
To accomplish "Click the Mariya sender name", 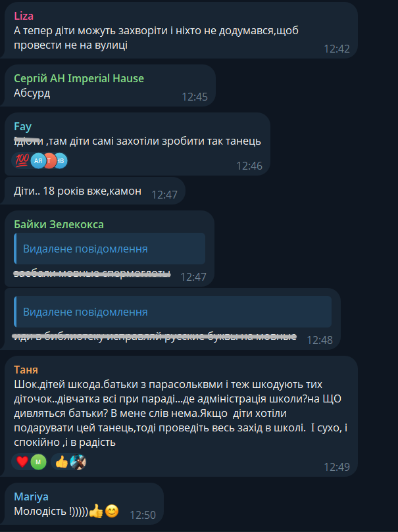I will point(31,496).
